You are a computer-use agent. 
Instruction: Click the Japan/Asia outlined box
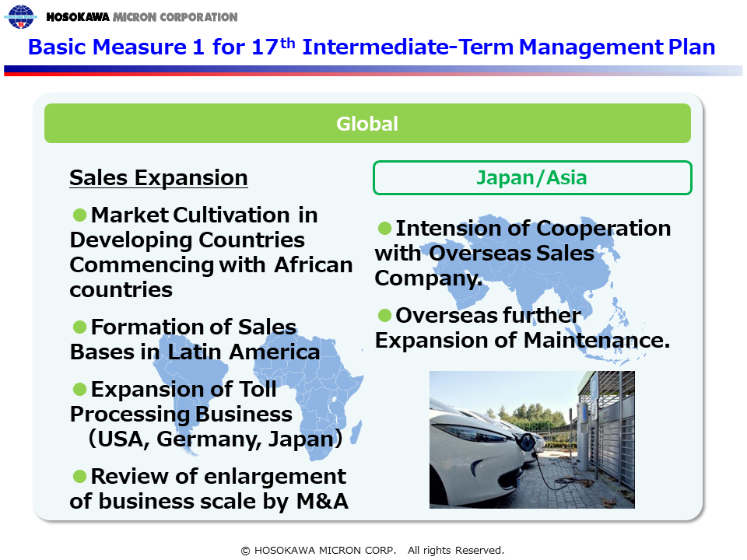(532, 177)
